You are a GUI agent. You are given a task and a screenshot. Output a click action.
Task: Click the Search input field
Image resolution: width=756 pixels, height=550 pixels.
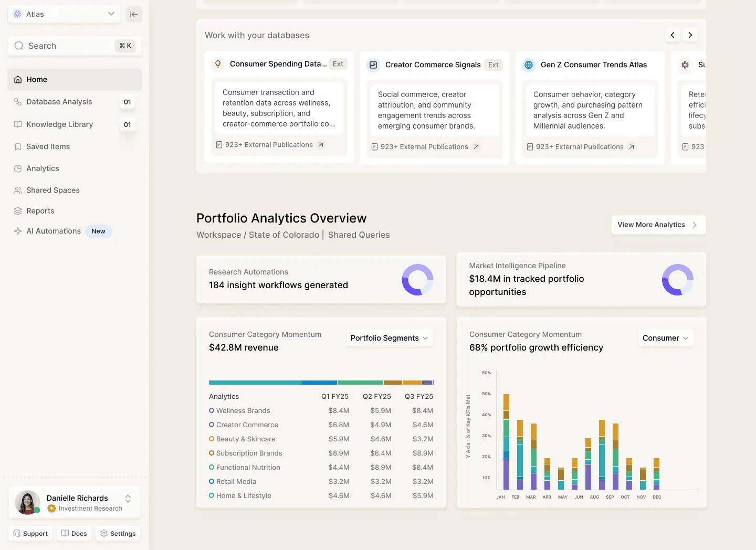pyautogui.click(x=75, y=46)
